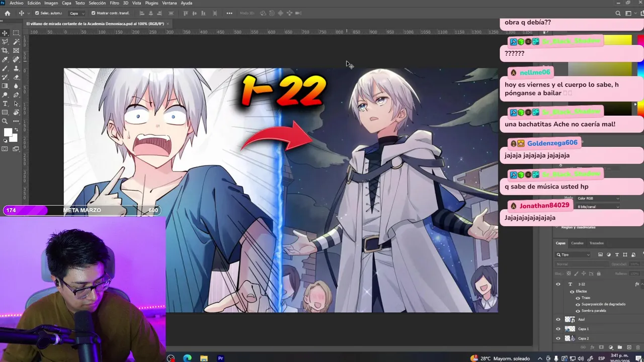Viewport: 644px width, 362px height.
Task: Switch to the Trazados tab
Action: click(597, 243)
